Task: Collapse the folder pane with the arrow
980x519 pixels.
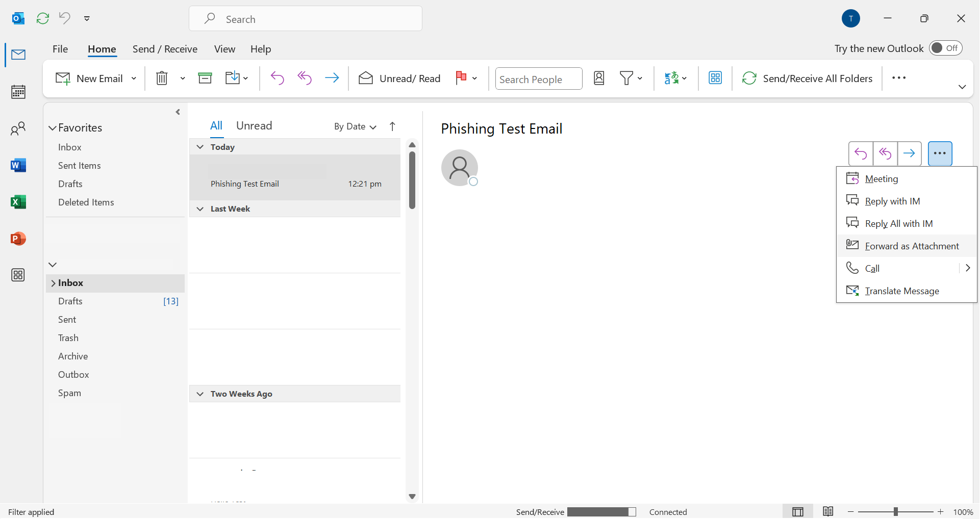Action: [178, 112]
